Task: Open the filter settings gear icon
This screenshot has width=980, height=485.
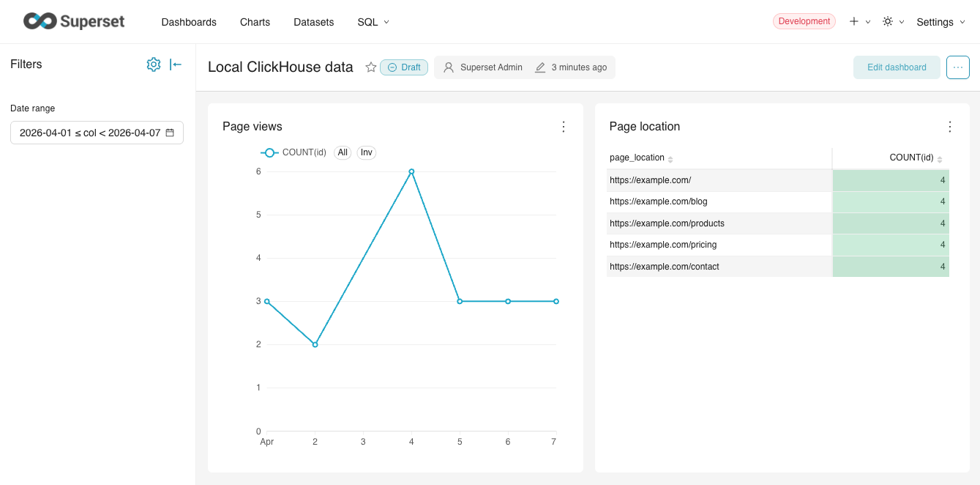Action: pos(153,64)
